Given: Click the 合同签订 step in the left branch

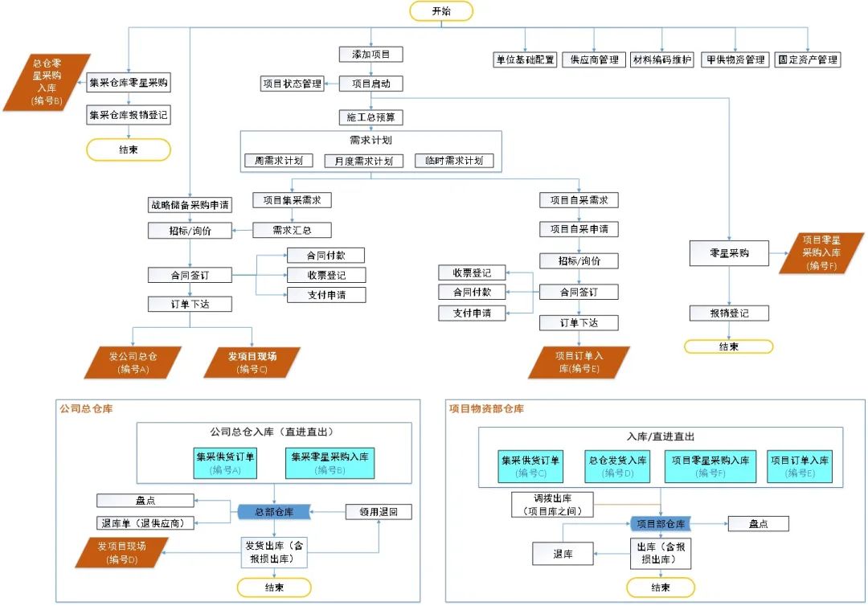Looking at the screenshot, I should [189, 274].
